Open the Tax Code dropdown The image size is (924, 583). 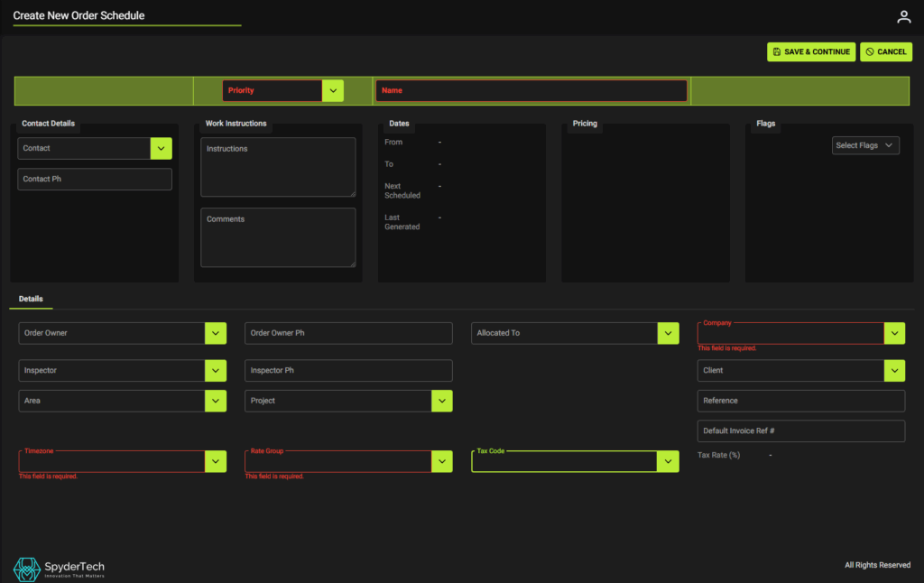point(668,461)
